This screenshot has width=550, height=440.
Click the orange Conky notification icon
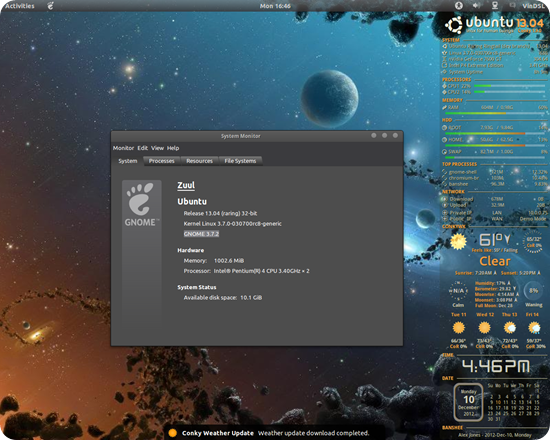click(173, 433)
